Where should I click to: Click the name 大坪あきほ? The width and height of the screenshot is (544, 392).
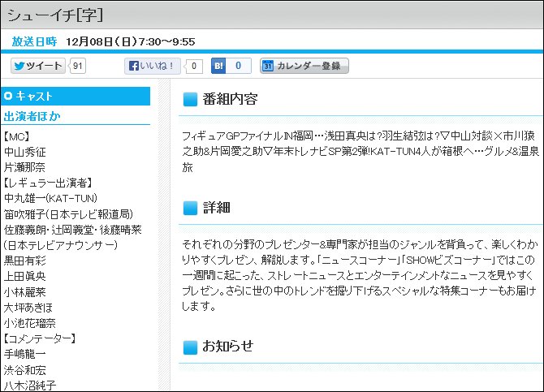click(28, 308)
